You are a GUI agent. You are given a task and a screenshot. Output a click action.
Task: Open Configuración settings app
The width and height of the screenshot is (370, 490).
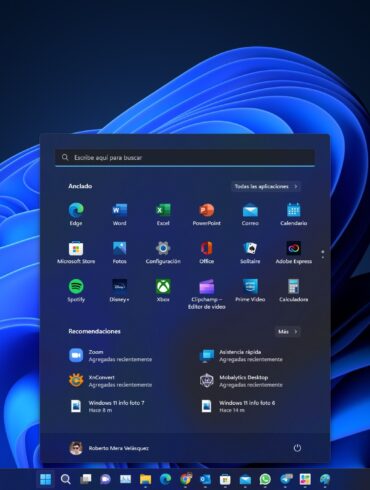pos(163,252)
